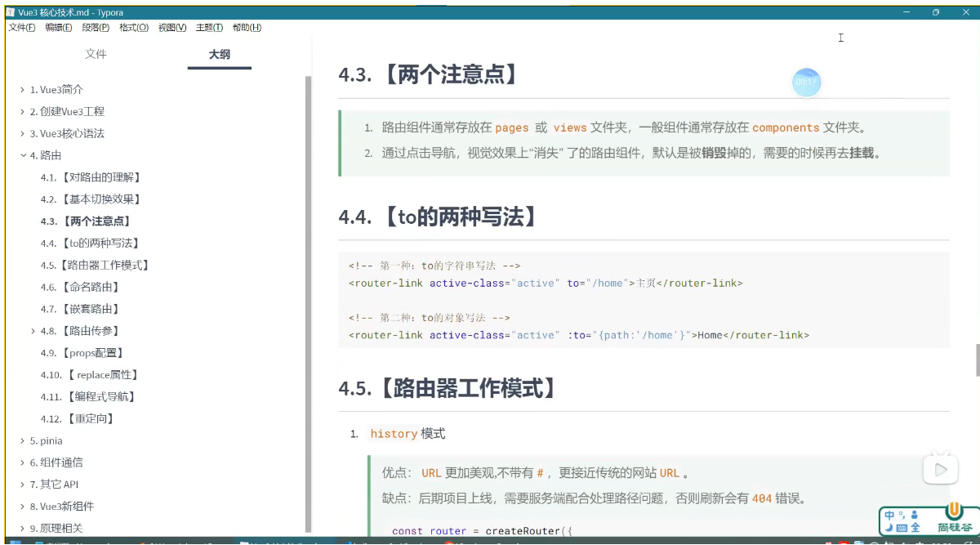
Task: Click the '404' inline code
Action: pos(761,498)
